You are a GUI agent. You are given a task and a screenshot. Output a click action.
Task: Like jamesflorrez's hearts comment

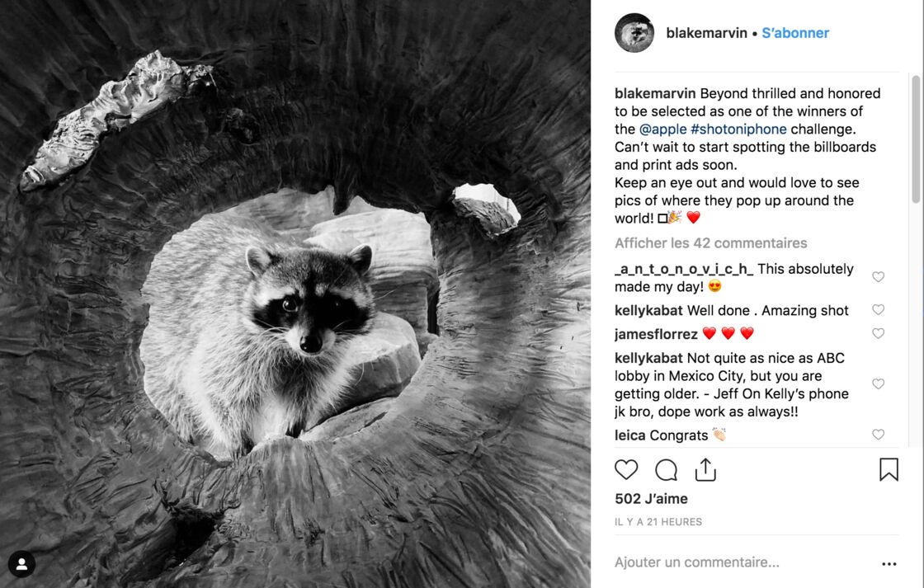[x=878, y=333]
